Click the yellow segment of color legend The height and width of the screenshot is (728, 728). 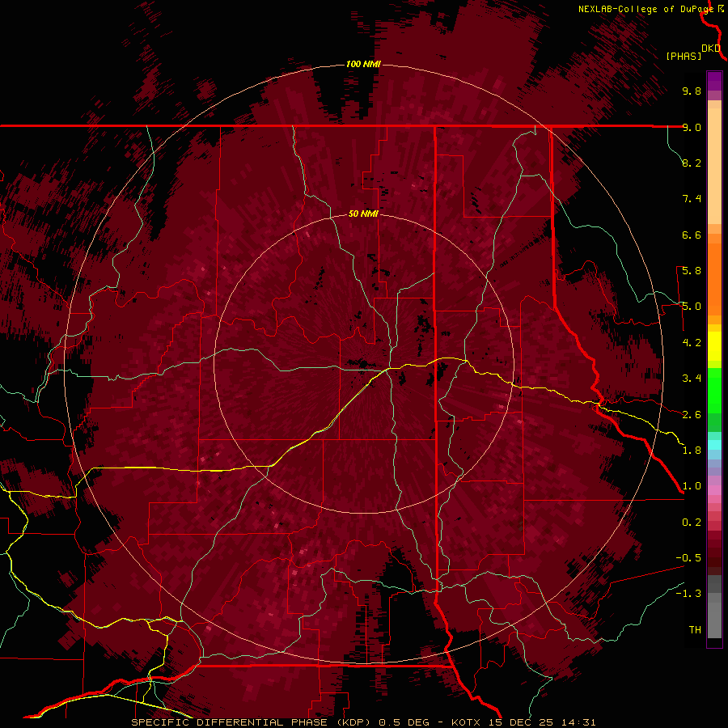(x=714, y=346)
